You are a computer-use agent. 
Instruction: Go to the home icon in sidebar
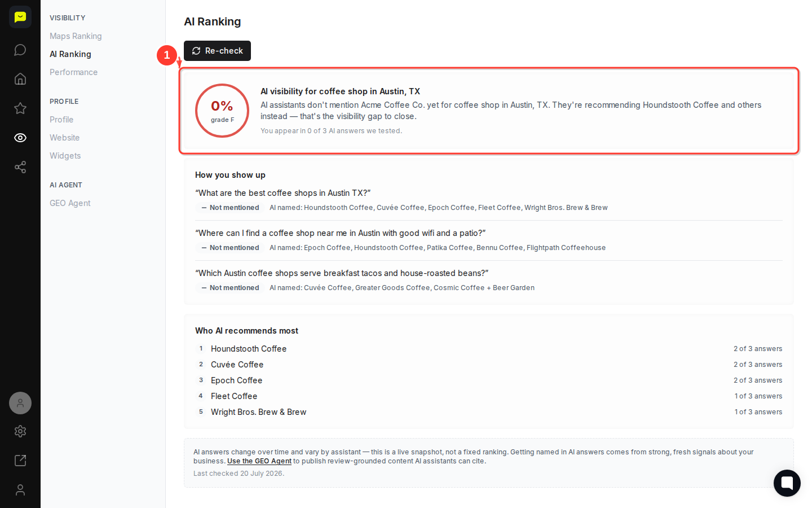pyautogui.click(x=20, y=79)
